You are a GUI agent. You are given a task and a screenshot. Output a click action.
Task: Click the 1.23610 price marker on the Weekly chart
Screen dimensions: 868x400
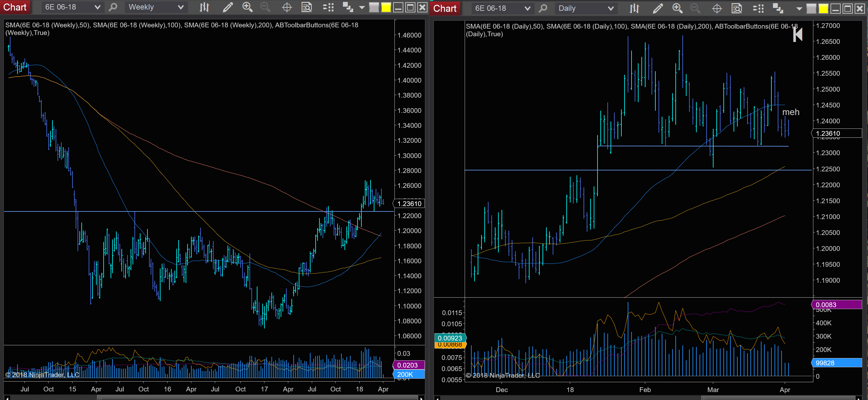click(409, 203)
